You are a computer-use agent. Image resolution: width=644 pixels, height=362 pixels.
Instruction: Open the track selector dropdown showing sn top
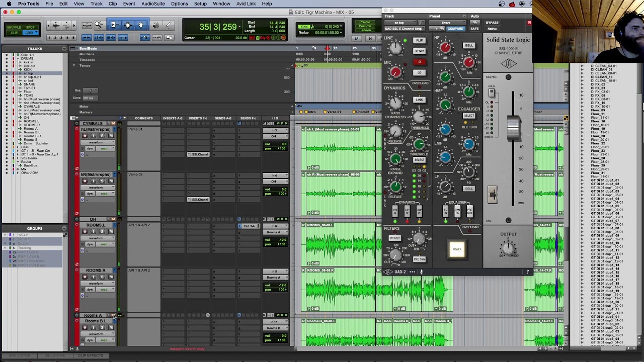click(x=400, y=23)
